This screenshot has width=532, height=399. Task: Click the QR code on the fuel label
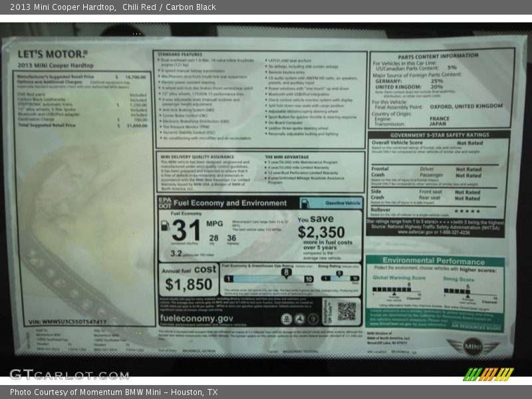point(346,311)
